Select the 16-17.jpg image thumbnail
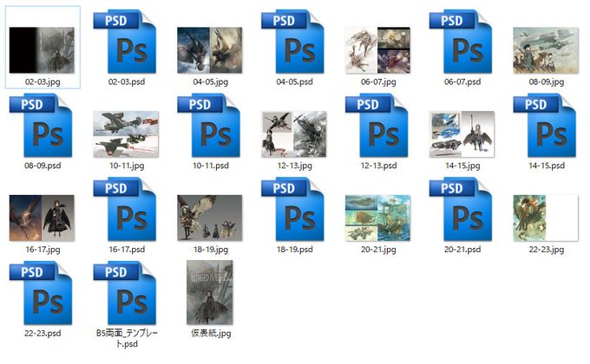The width and height of the screenshot is (590, 364). tap(42, 218)
